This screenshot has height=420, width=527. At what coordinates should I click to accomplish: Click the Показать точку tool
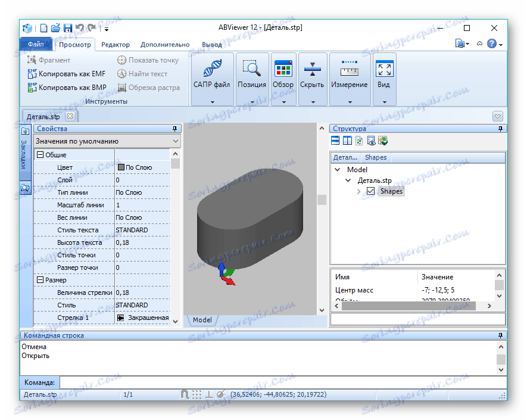click(x=148, y=60)
